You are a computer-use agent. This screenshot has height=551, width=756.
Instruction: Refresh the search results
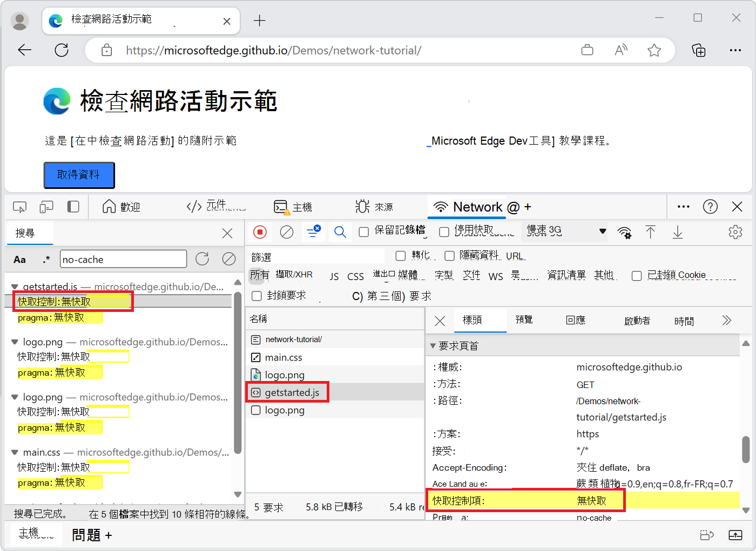pyautogui.click(x=202, y=259)
